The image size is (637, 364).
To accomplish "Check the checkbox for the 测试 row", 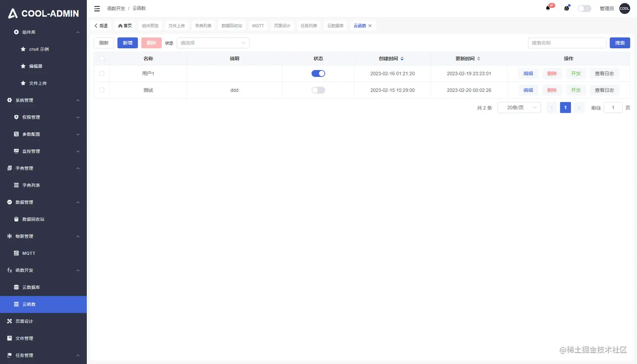I will 102,90.
